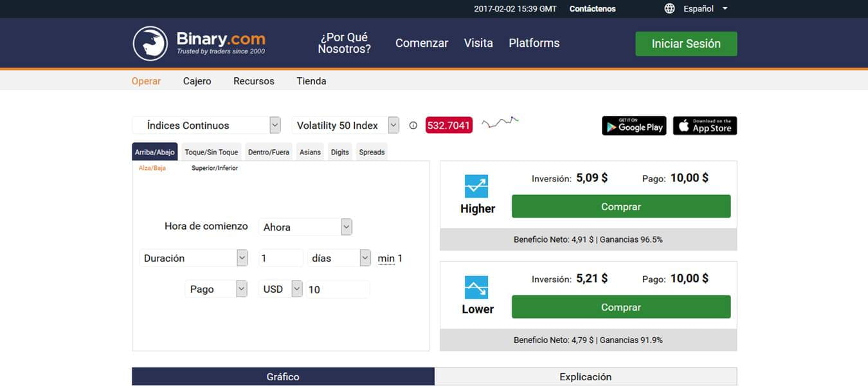Click the Lower Beneficio Neto 4,79 $ text

click(x=554, y=340)
